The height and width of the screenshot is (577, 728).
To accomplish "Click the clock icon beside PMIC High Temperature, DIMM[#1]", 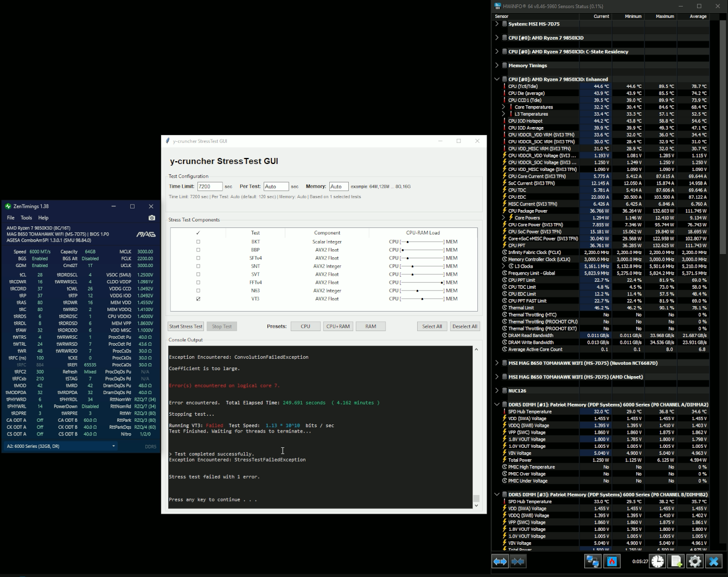I will coord(505,467).
